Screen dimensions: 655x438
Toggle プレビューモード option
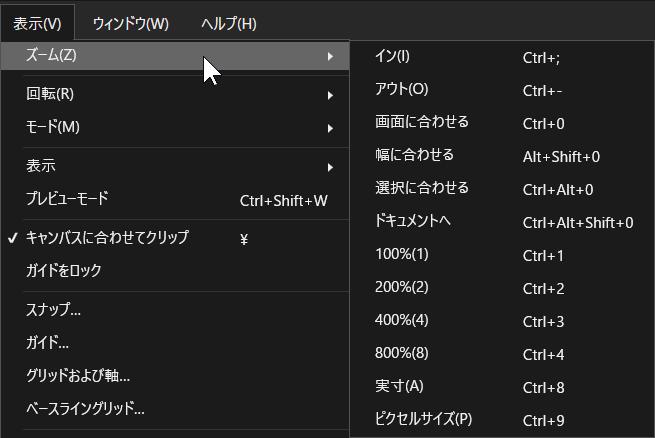click(x=175, y=199)
